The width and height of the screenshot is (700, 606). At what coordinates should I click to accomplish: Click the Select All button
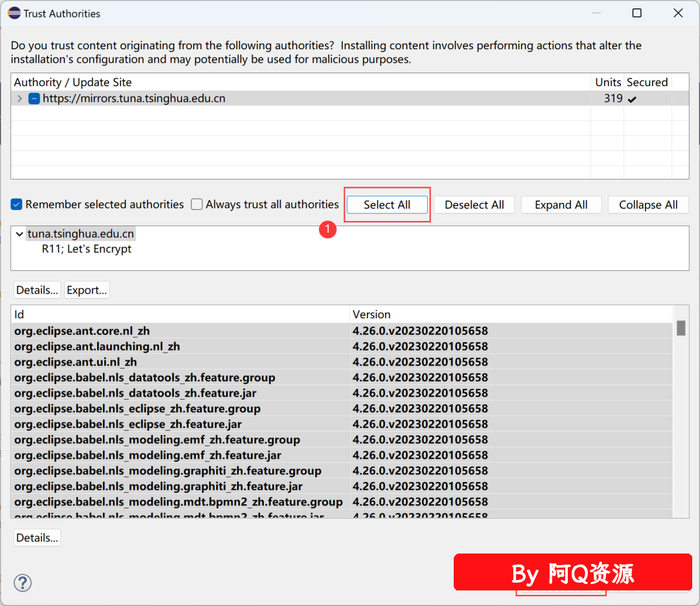click(x=387, y=205)
